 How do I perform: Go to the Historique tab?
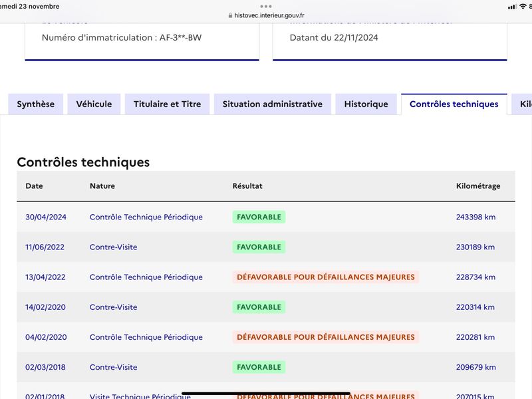(366, 104)
